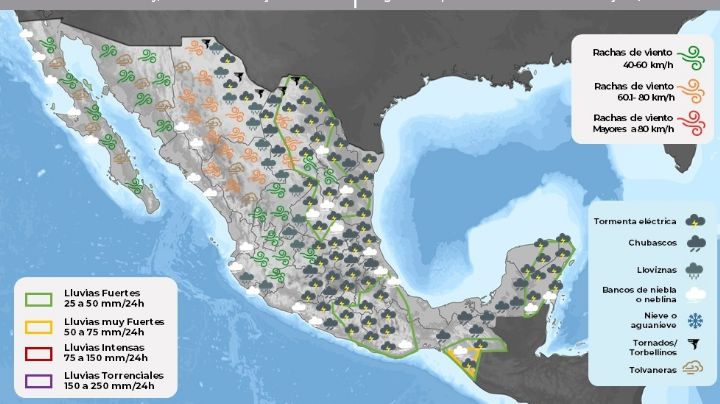Screen dimensions: 720x404
Task: Click the red wind gust legend icon
Action: click(x=692, y=123)
